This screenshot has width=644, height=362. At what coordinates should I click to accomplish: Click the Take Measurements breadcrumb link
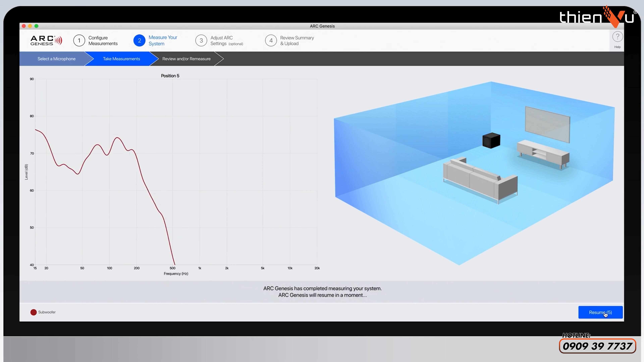121,58
